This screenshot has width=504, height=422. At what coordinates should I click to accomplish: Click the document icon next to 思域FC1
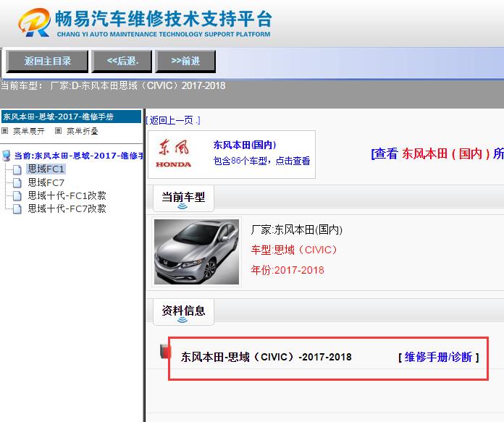pyautogui.click(x=17, y=169)
